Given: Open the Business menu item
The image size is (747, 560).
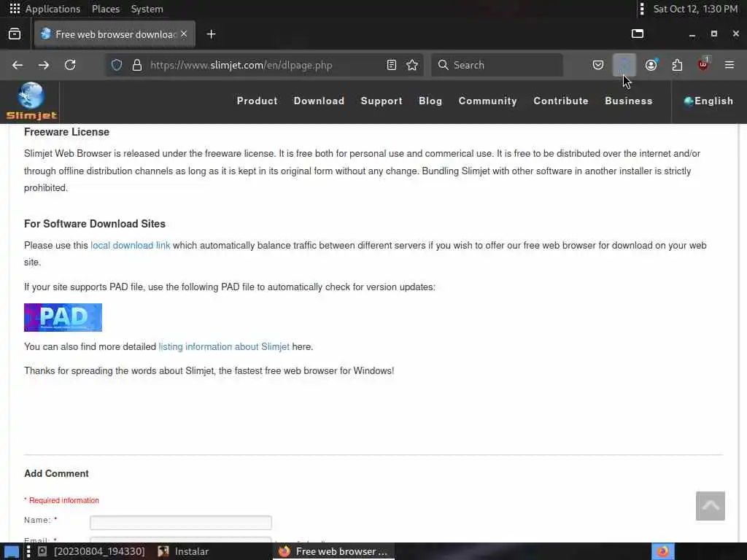Looking at the screenshot, I should click(x=628, y=101).
